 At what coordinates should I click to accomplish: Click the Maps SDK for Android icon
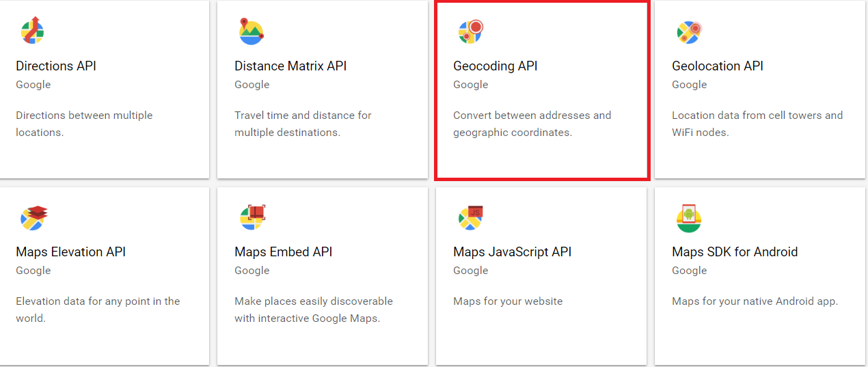tap(689, 217)
